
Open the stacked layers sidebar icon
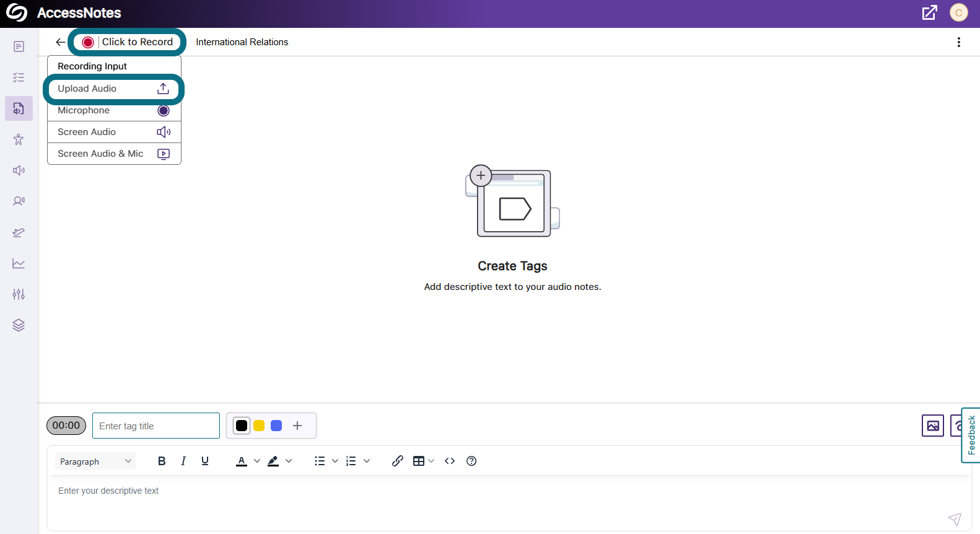click(x=19, y=325)
